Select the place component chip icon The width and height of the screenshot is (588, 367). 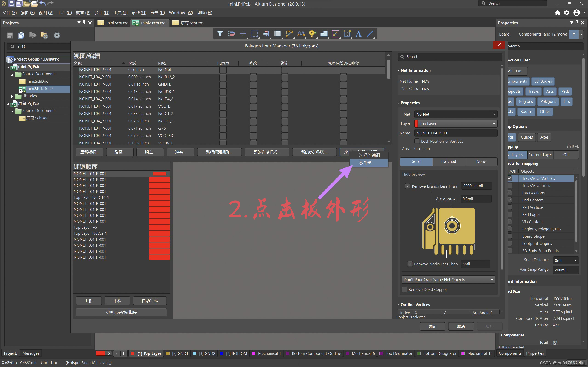[278, 34]
